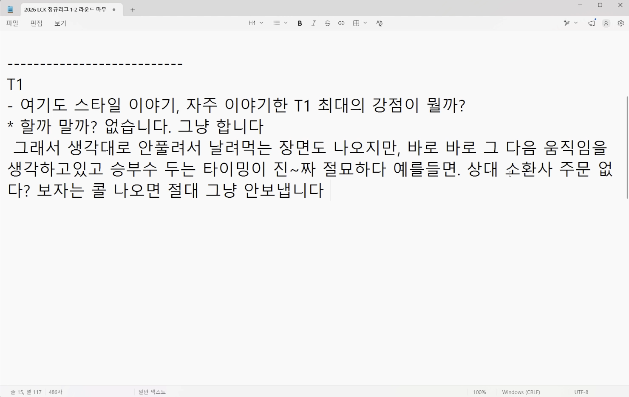Viewport: 629px width, 397px height.
Task: Click the line starting '생각하고있고 승부수'
Action: [x=310, y=169]
